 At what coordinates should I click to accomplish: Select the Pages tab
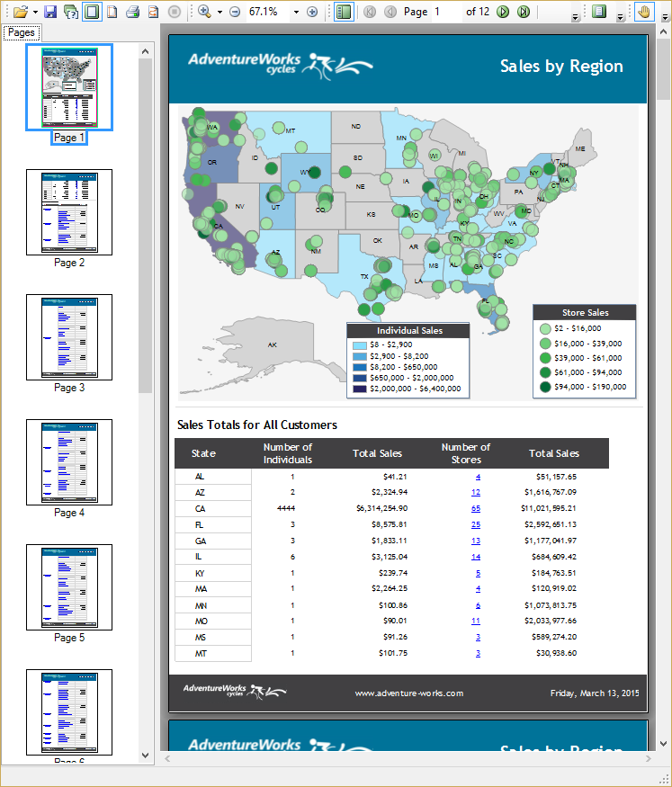[x=21, y=32]
